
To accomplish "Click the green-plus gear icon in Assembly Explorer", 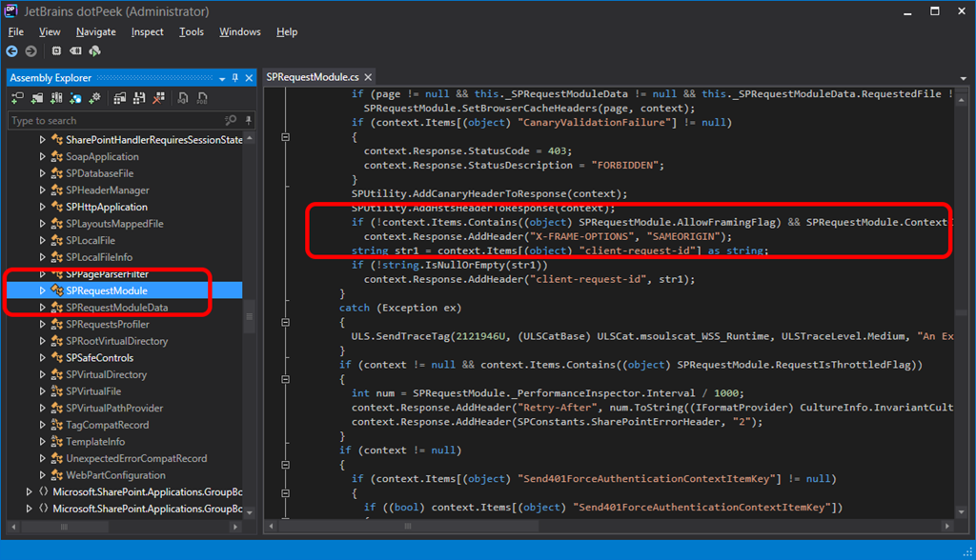I will (x=94, y=98).
